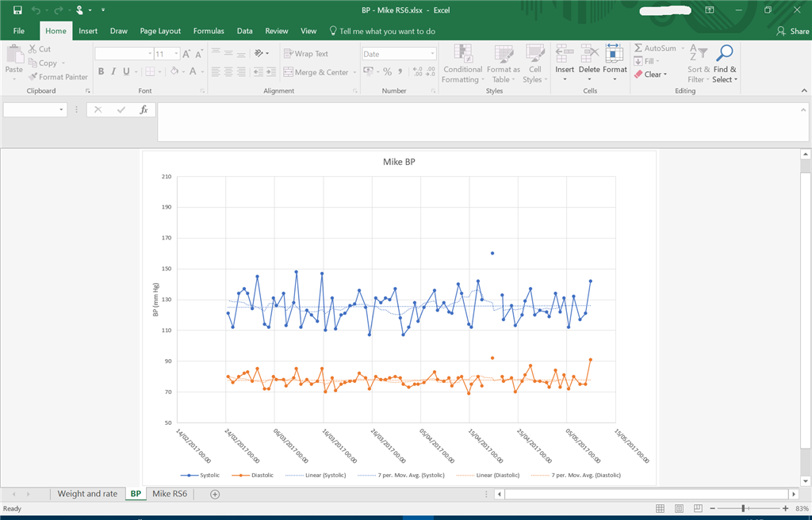Click Delete cells button

[589, 63]
